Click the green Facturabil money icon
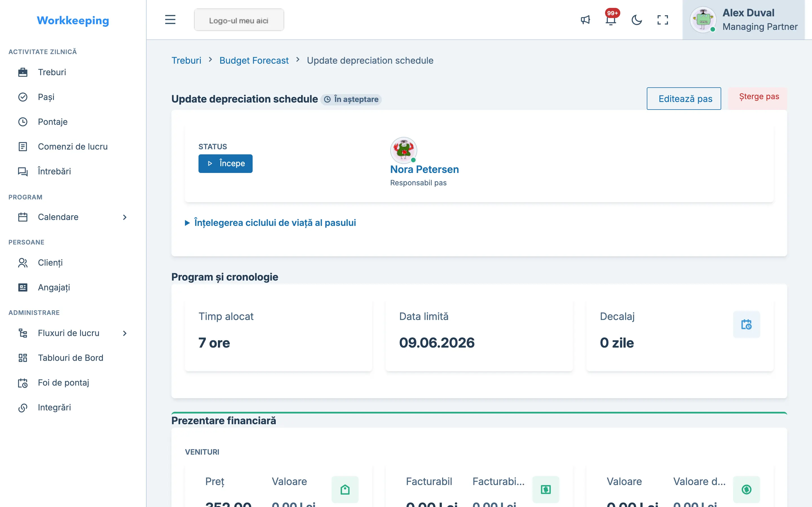812x507 pixels. click(546, 489)
